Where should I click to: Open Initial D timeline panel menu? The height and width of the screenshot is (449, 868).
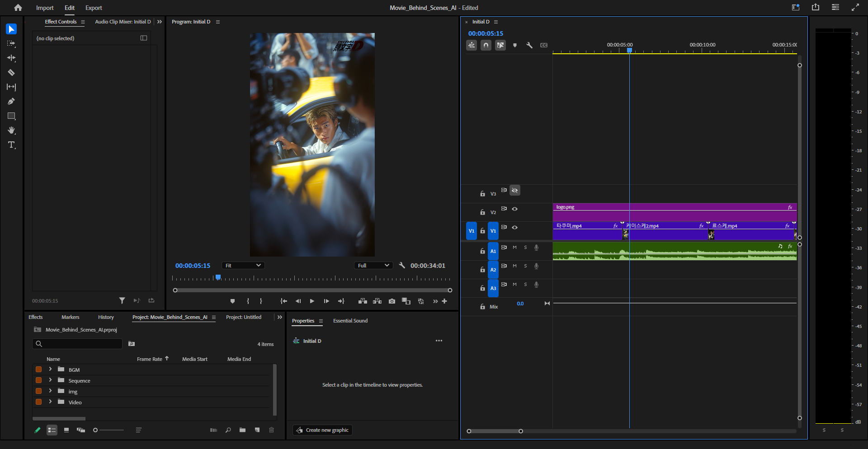click(496, 22)
